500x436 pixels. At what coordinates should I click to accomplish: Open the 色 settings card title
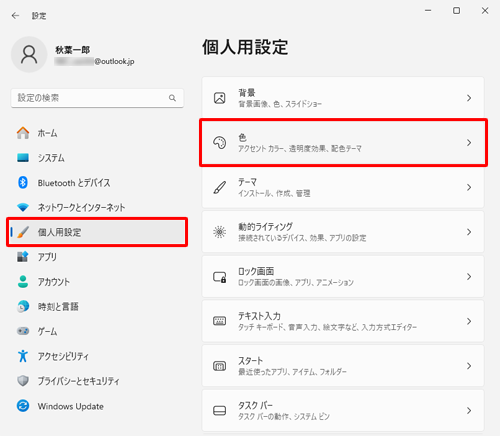coord(242,137)
